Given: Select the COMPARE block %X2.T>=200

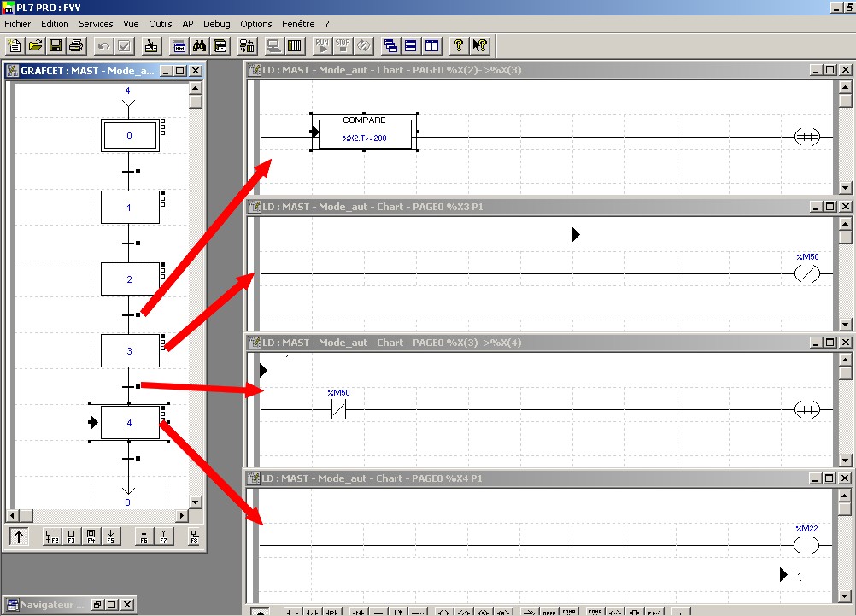Looking at the screenshot, I should pyautogui.click(x=365, y=132).
